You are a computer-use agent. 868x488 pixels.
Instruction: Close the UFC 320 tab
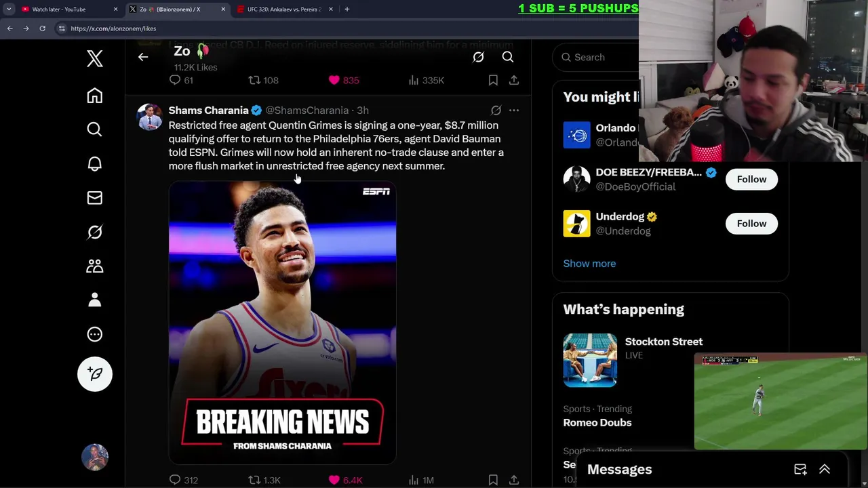click(331, 9)
